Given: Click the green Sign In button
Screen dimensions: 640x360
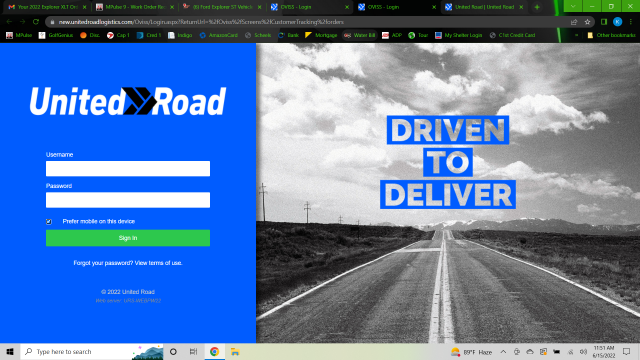Looking at the screenshot, I should [x=128, y=238].
